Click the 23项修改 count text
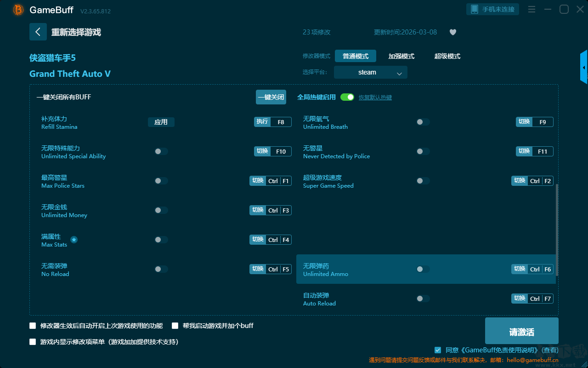Viewport: 588px width, 368px height. [317, 32]
